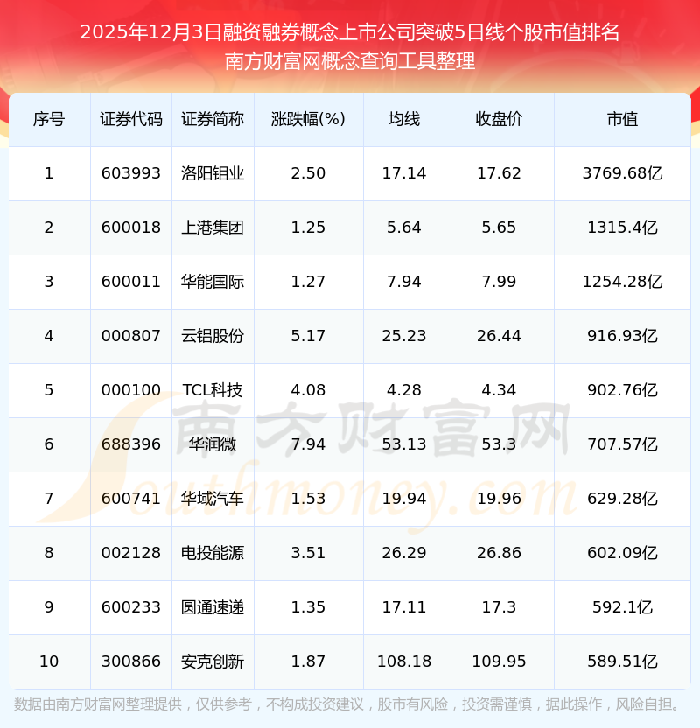
Task: Select stock name 洛阳钼业
Action: pos(213,173)
